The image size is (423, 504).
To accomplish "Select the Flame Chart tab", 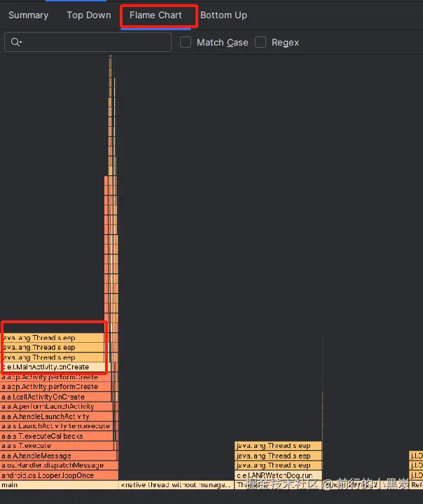I will tap(155, 15).
